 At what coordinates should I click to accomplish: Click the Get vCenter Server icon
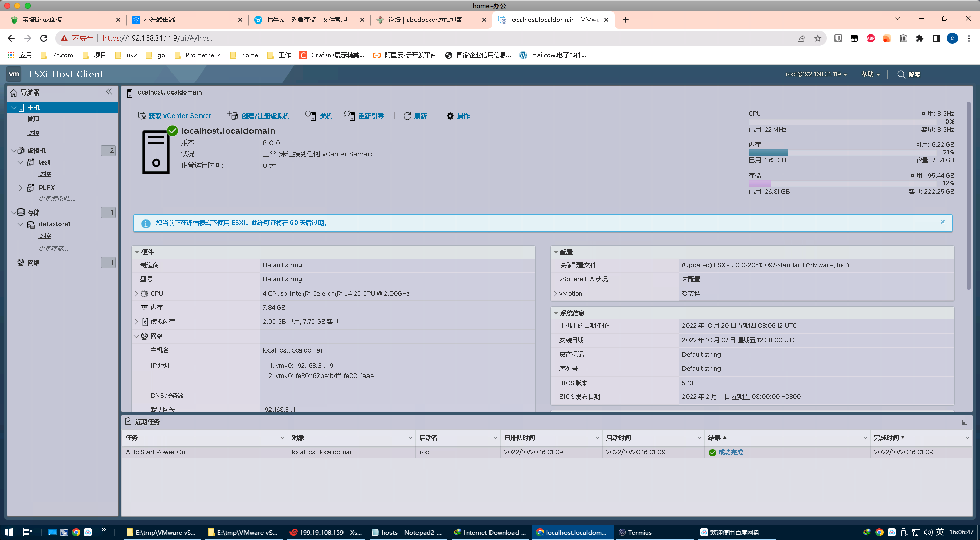coord(142,116)
